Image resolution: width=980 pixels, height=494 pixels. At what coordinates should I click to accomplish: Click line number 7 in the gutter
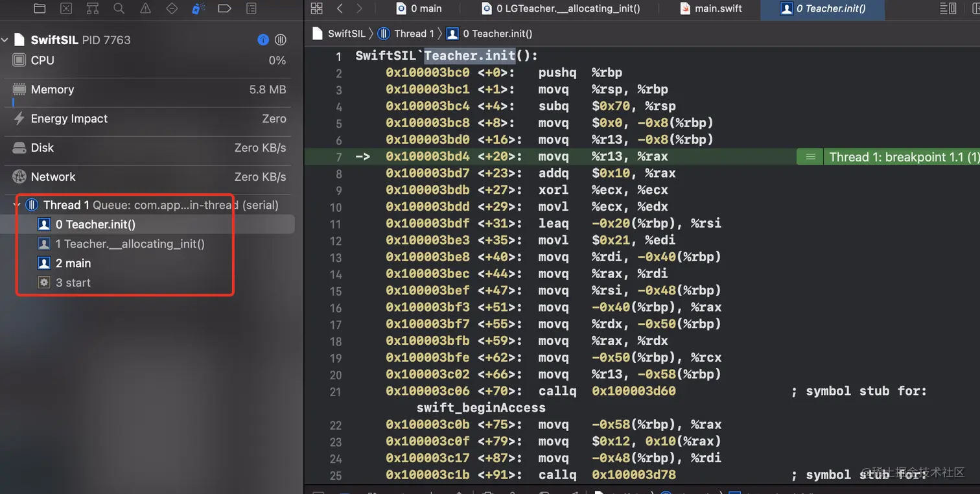(338, 157)
